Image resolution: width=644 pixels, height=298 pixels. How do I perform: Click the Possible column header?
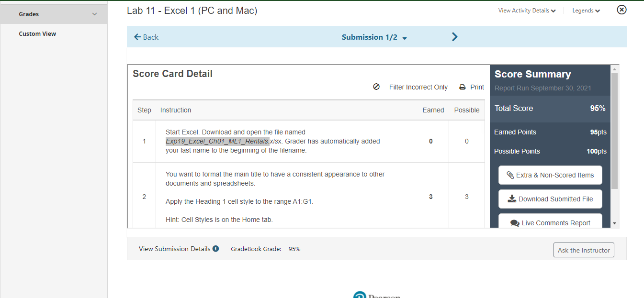(467, 110)
